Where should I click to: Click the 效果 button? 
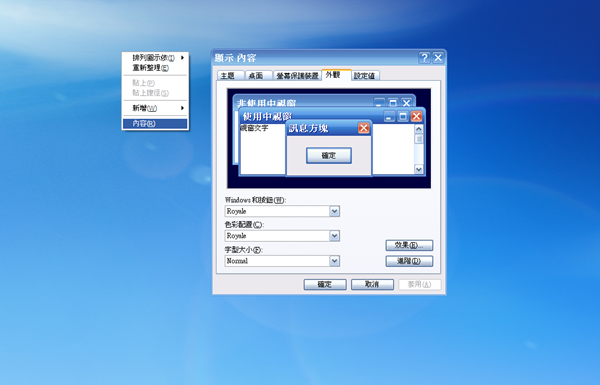tap(409, 245)
